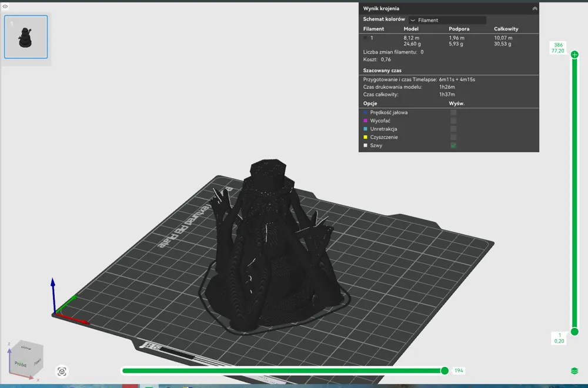
Task: Enable the Czyszczenie display checkbox
Action: point(453,137)
